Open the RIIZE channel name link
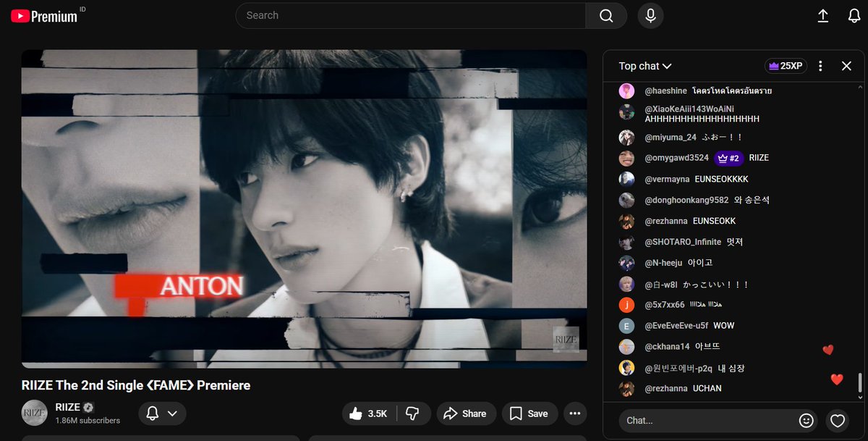This screenshot has width=868, height=441. (x=67, y=407)
